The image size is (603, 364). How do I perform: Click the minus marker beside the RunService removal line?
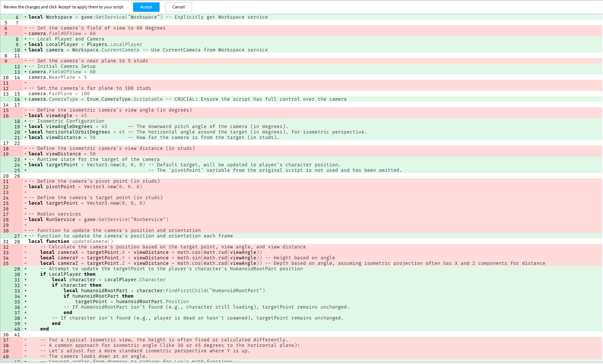point(24,219)
